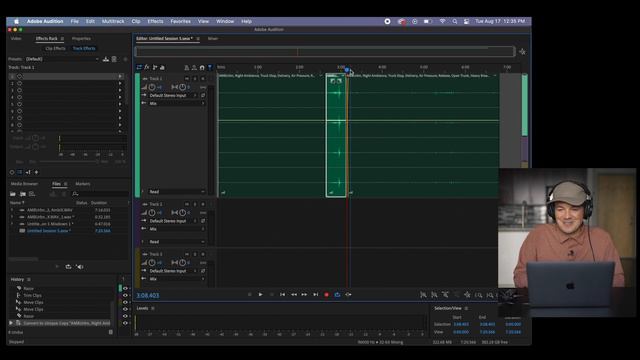Select the Track Effects button
Image resolution: width=640 pixels, height=360 pixels.
click(84, 48)
